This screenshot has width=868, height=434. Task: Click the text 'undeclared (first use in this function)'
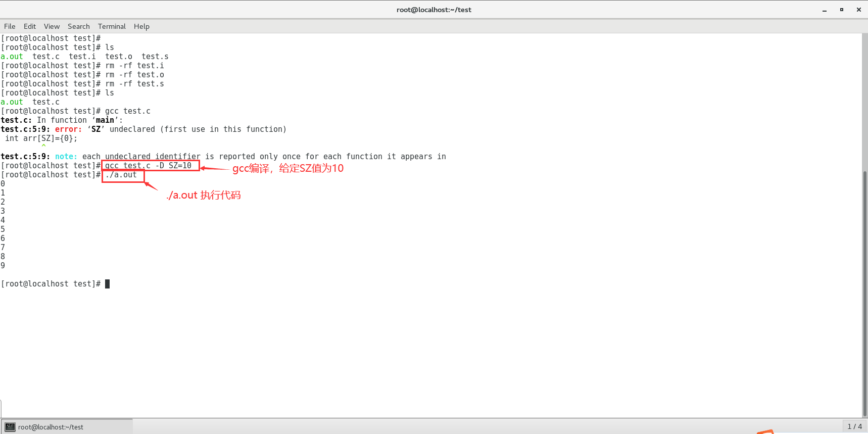click(x=198, y=129)
